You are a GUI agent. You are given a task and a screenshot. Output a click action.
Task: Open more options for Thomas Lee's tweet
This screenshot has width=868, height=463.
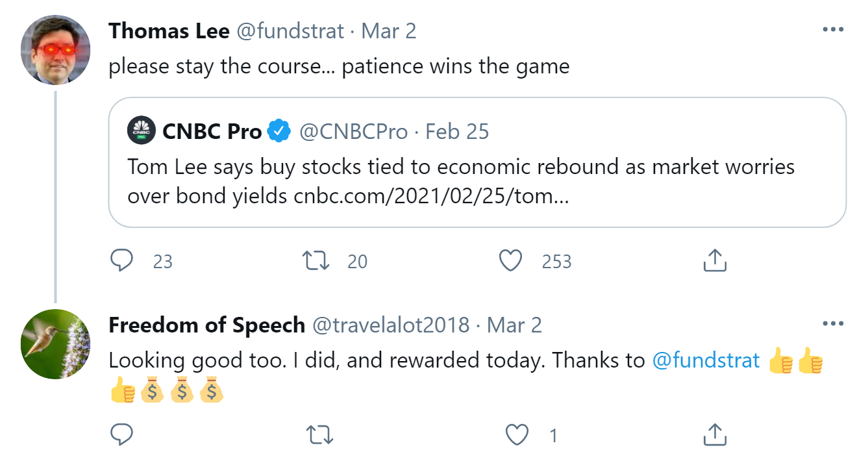(x=833, y=30)
